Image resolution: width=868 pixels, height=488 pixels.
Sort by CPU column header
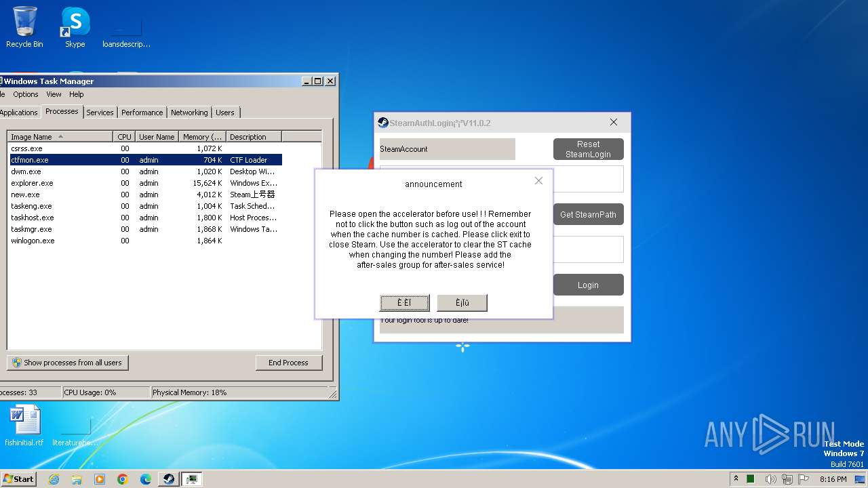124,137
